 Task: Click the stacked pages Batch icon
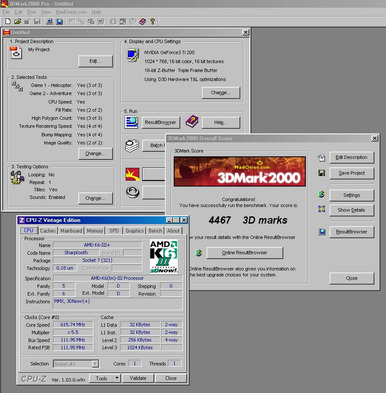132,146
